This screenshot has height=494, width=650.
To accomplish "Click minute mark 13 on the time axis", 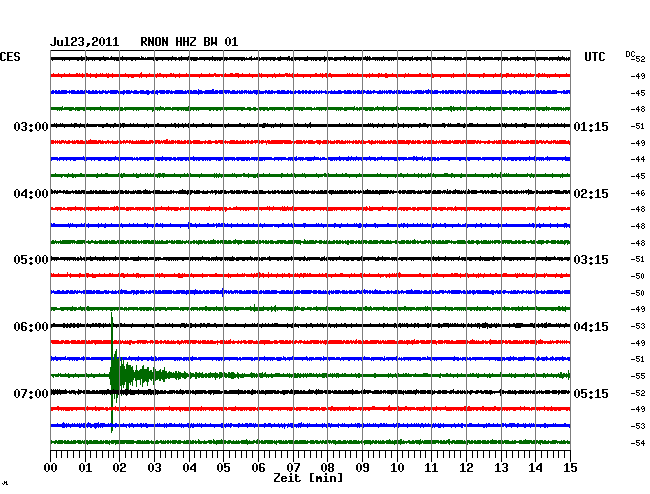I will click(501, 468).
